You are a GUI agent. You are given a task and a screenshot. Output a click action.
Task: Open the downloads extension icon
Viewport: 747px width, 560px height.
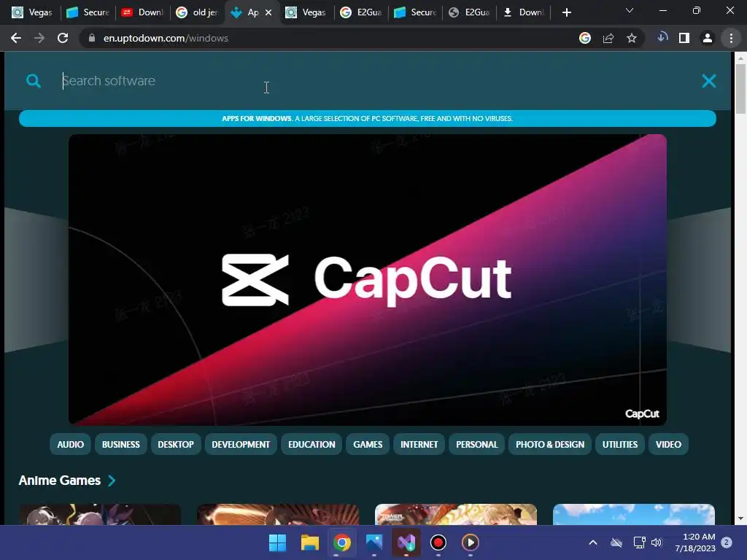pyautogui.click(x=662, y=37)
